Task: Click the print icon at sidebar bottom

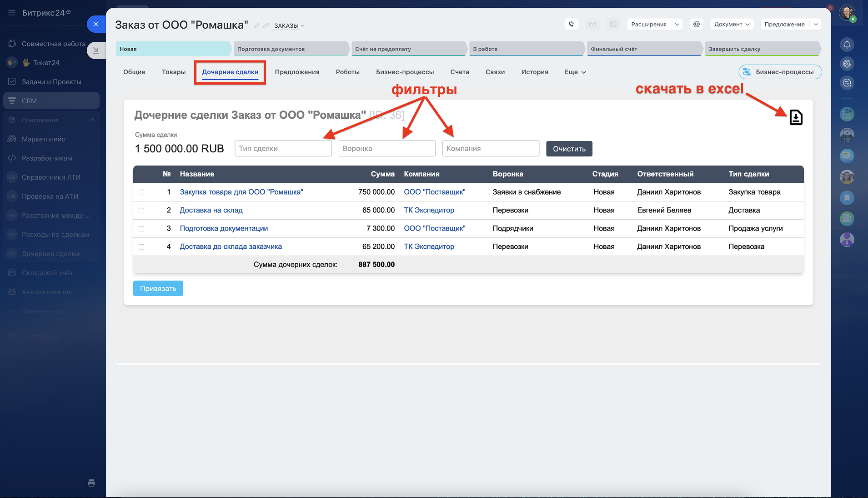Action: (91, 483)
